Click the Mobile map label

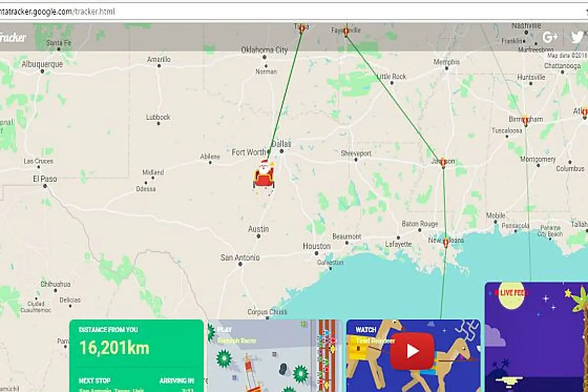point(495,216)
